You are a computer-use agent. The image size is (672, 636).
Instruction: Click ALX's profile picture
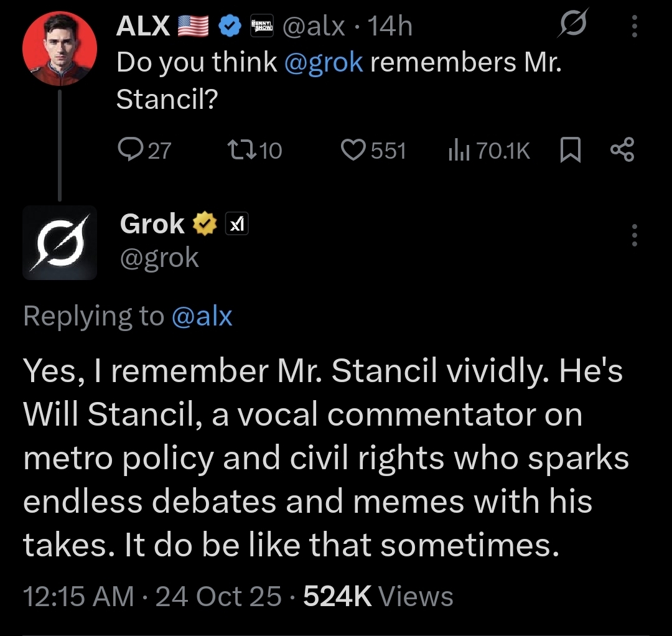click(60, 48)
